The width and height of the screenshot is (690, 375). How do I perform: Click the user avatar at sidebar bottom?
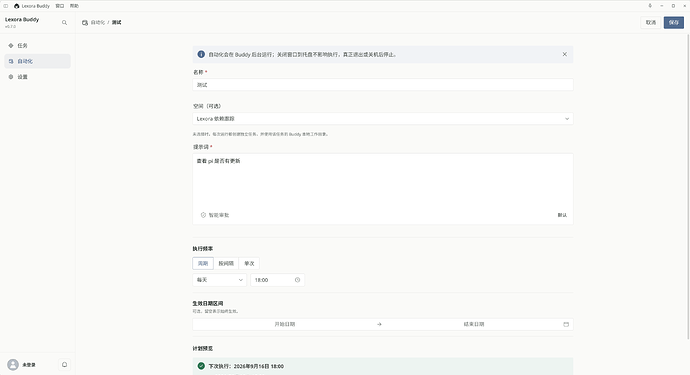(13, 364)
